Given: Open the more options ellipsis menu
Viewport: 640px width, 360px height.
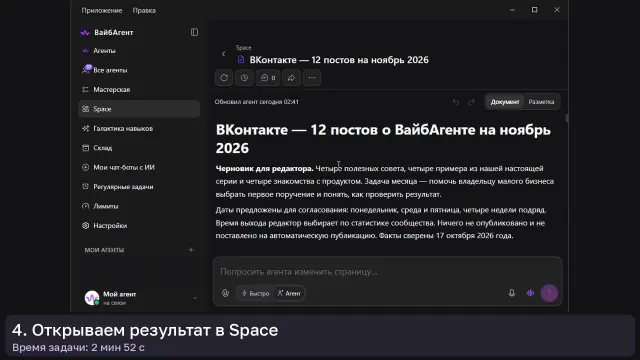Looking at the screenshot, I should (x=312, y=78).
